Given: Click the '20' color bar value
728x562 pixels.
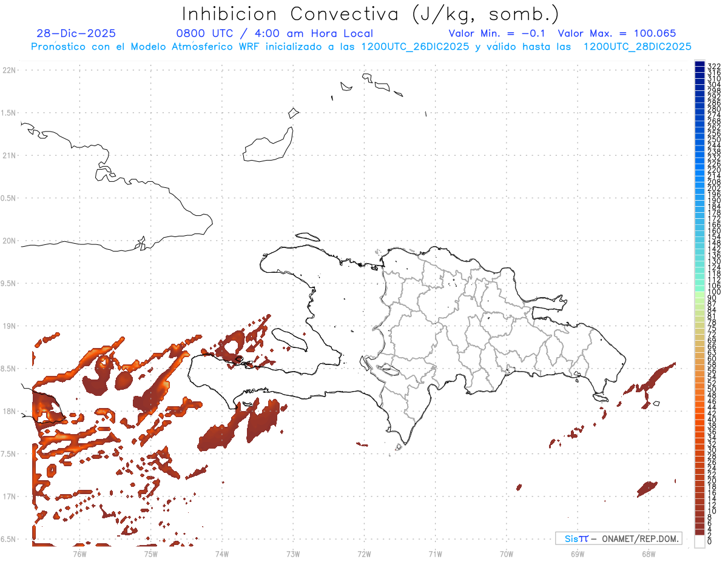Looking at the screenshot, I should pos(712,480).
